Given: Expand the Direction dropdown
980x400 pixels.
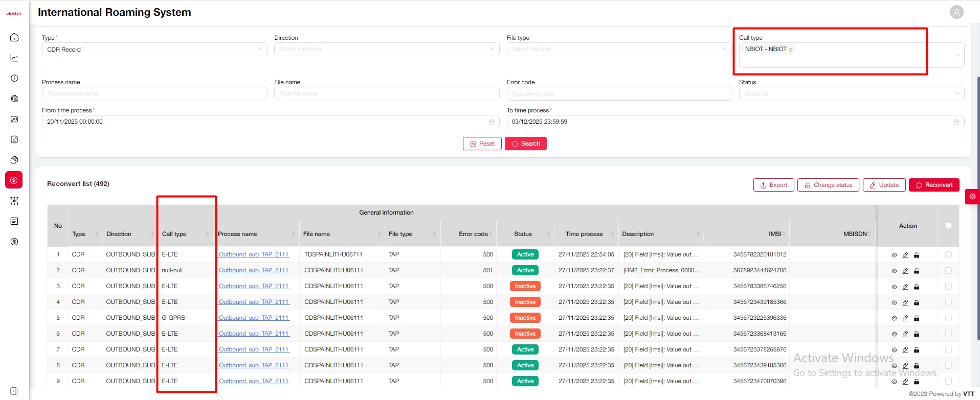Looking at the screenshot, I should 386,50.
